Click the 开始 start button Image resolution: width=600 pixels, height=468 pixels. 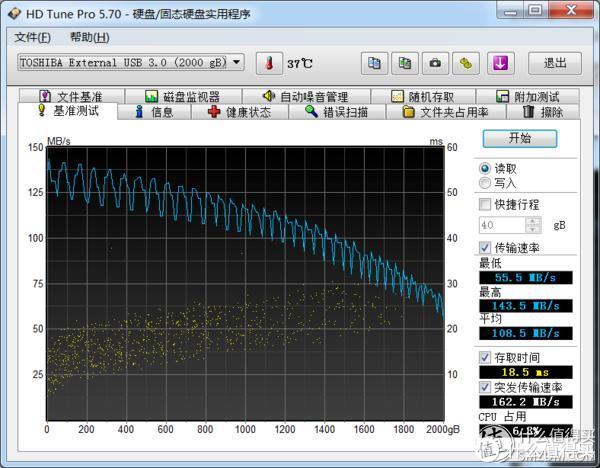[520, 138]
